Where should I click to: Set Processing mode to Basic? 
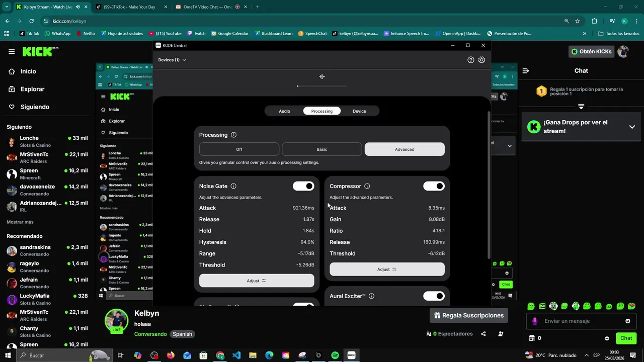point(322,149)
